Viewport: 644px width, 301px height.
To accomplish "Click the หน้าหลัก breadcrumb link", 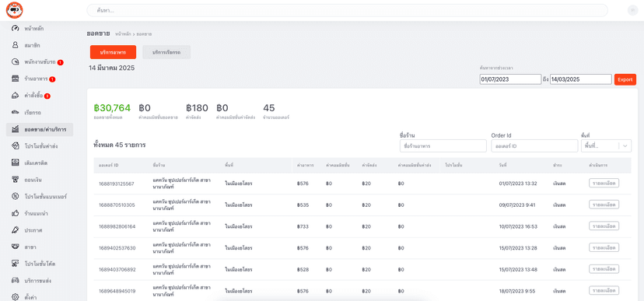I will 123,33.
